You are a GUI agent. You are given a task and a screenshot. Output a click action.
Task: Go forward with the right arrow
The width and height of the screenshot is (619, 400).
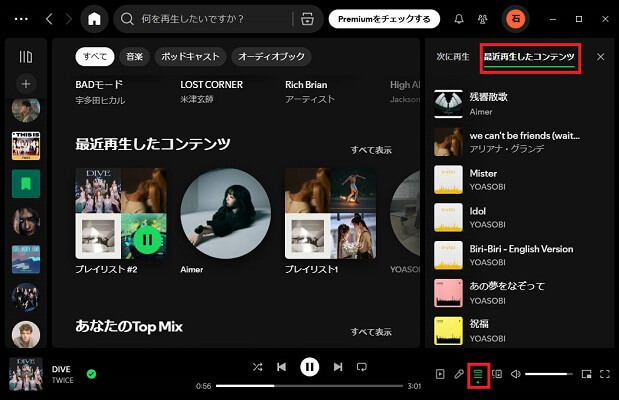point(69,19)
